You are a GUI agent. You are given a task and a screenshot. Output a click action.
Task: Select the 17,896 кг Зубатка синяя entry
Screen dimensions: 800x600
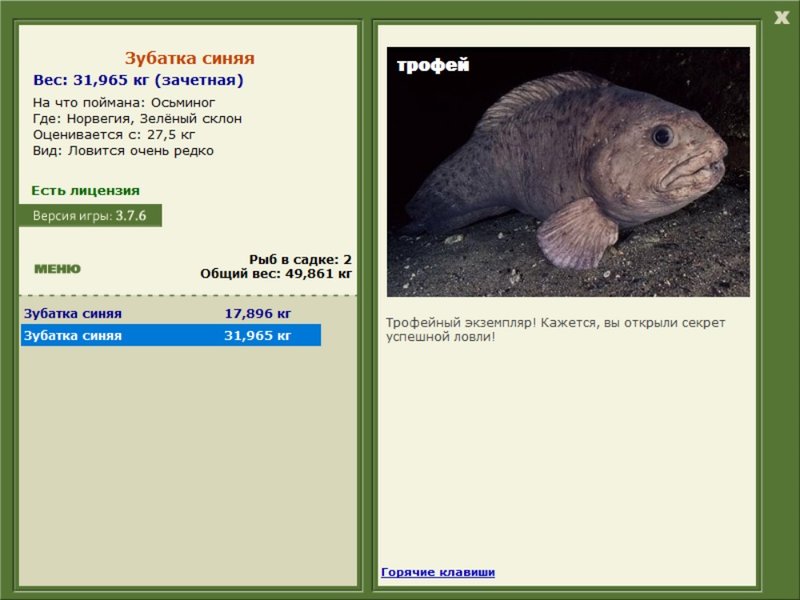[171, 313]
